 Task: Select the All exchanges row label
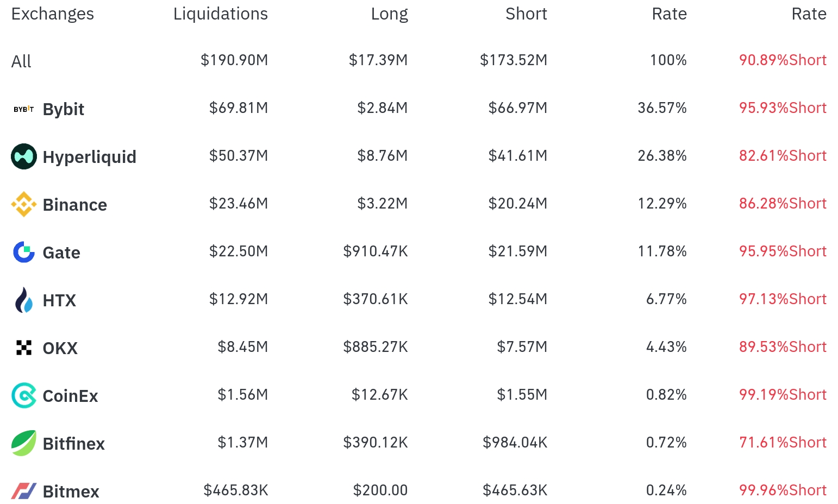click(x=21, y=61)
